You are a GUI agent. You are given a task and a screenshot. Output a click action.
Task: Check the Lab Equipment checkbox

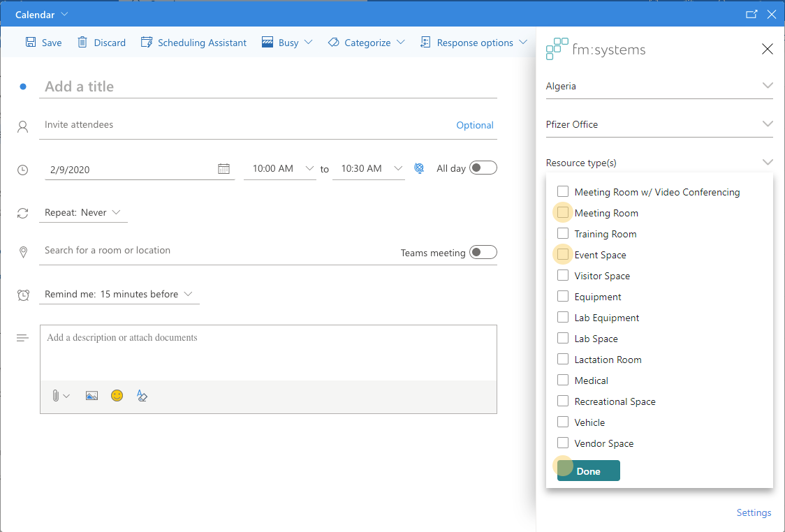click(x=563, y=317)
